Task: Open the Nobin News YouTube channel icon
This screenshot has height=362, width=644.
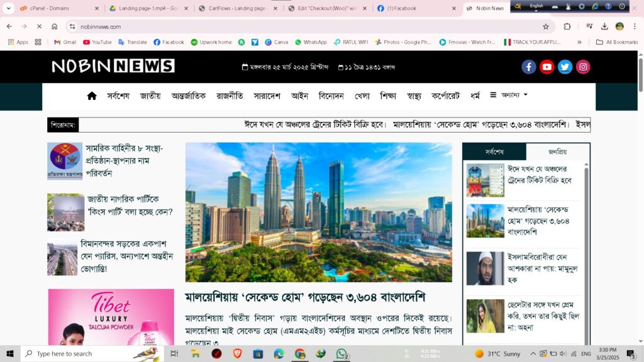Action: tap(547, 67)
